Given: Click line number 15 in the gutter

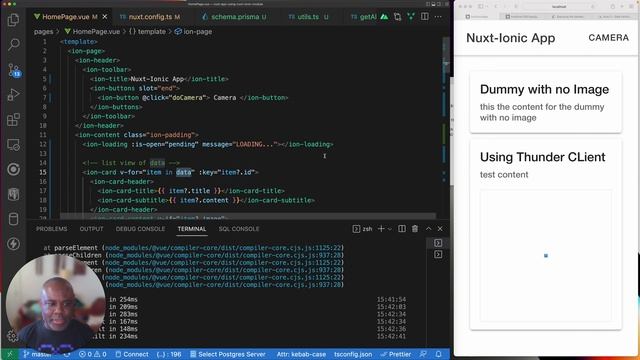Looking at the screenshot, I should point(43,172).
